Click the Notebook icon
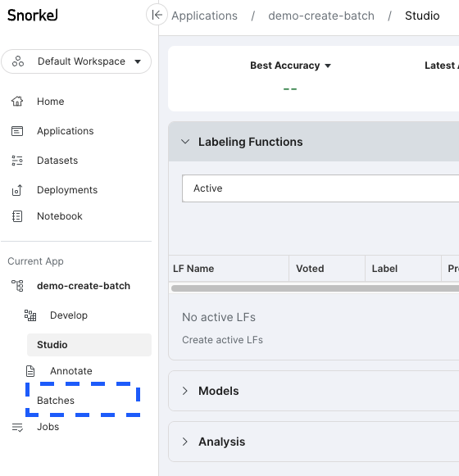This screenshot has height=476, width=459. tap(17, 216)
